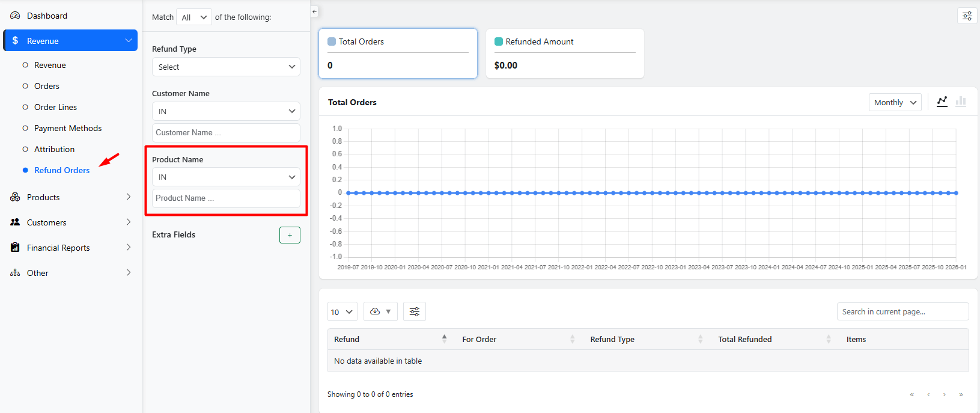Add an extra field with plus button

tap(290, 235)
